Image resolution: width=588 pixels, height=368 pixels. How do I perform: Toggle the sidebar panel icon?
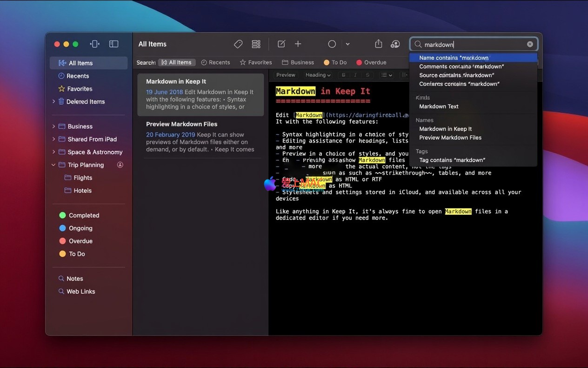tap(114, 44)
